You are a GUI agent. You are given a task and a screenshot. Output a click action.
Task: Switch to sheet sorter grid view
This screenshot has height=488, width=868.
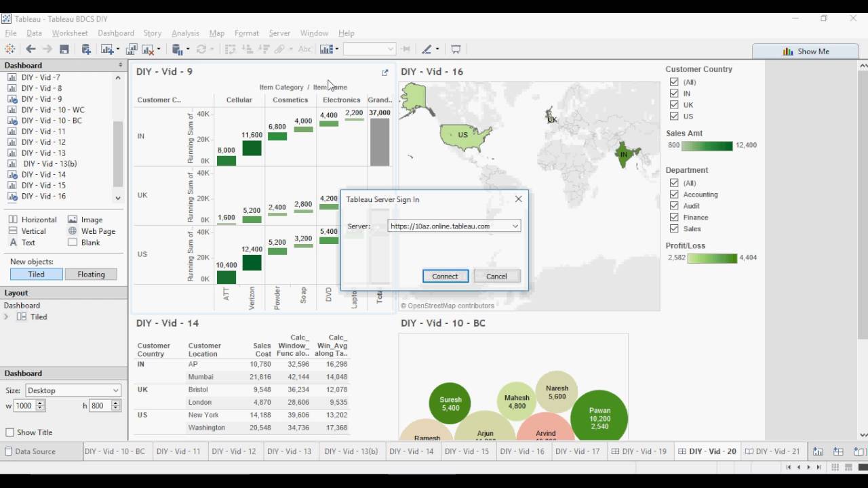point(835,467)
